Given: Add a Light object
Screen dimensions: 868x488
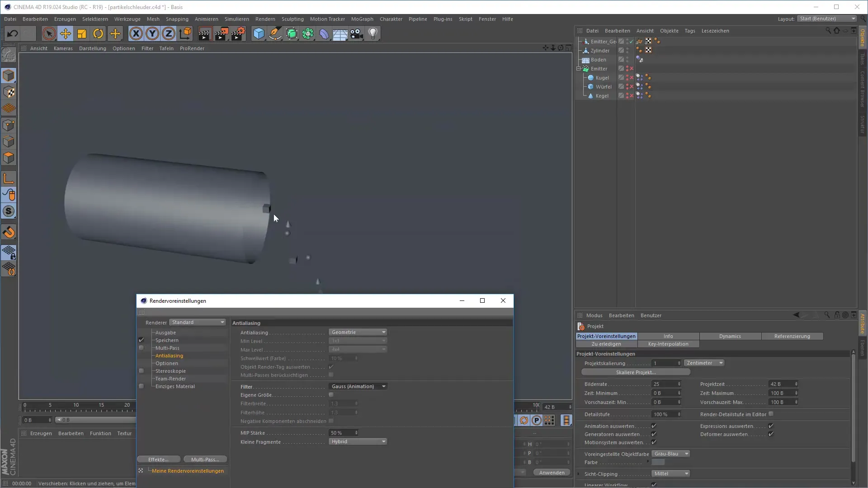Looking at the screenshot, I should coord(373,33).
